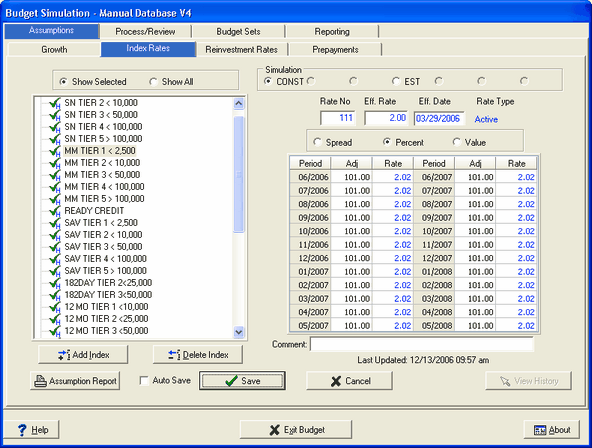Click the Active rate type label
Image resolution: width=592 pixels, height=448 pixels.
(x=486, y=119)
